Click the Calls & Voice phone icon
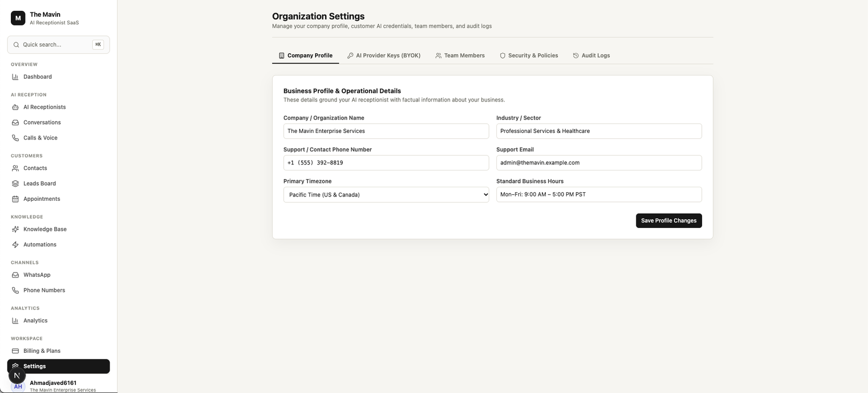This screenshot has height=393, width=868. (15, 138)
